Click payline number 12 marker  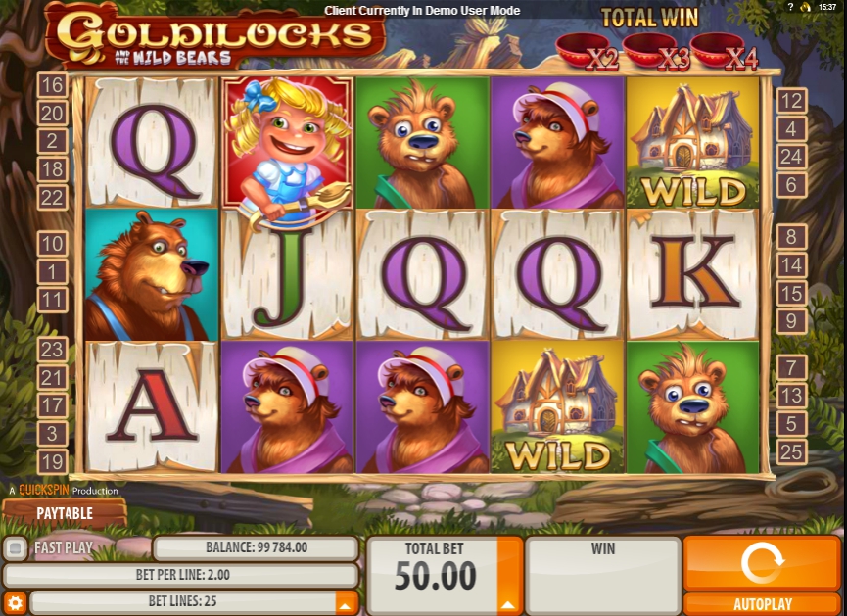(791, 101)
